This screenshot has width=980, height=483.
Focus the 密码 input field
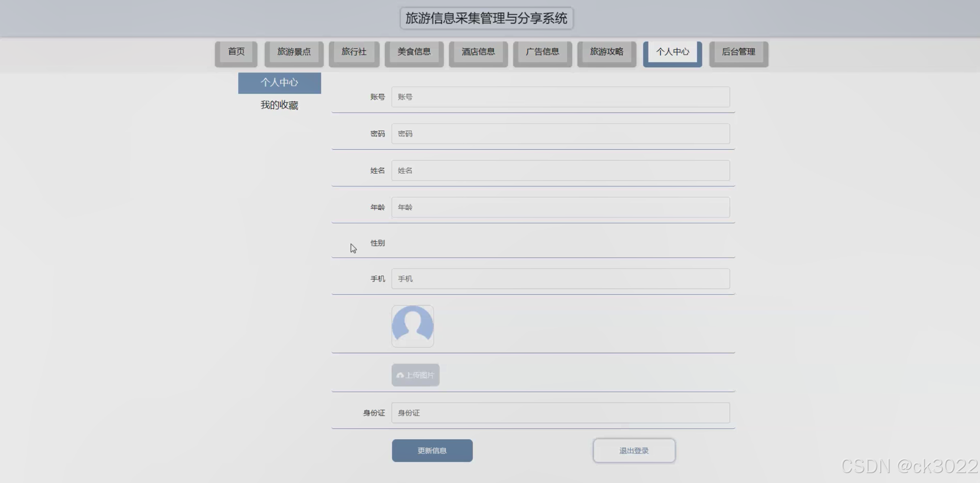pyautogui.click(x=560, y=134)
